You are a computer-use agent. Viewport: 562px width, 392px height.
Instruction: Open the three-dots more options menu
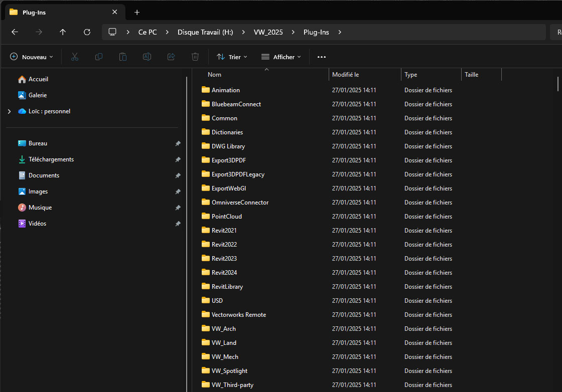322,57
